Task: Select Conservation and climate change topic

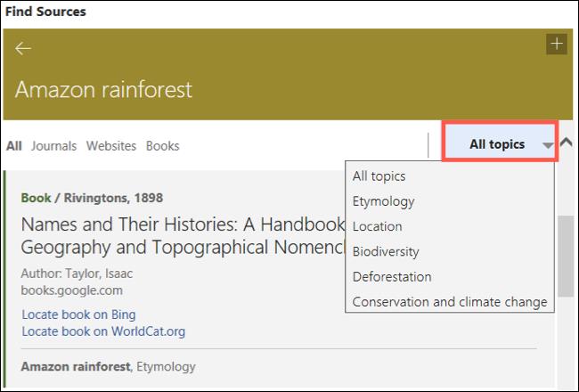Action: [449, 301]
